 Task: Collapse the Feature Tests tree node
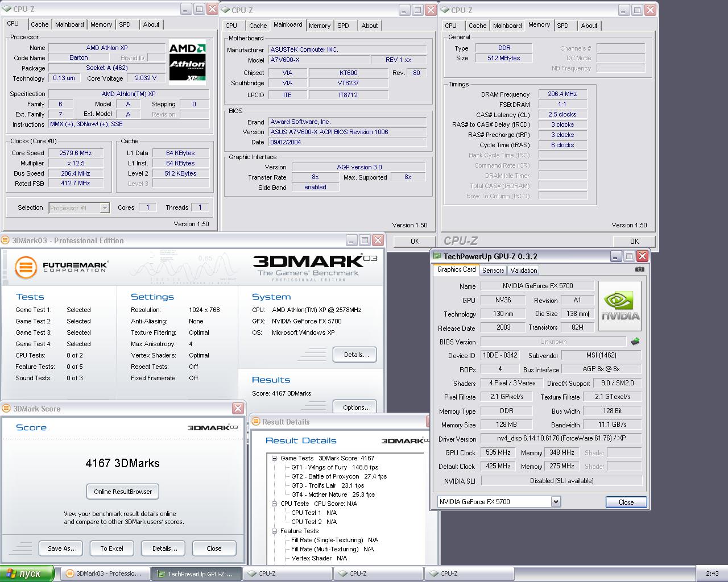point(274,531)
